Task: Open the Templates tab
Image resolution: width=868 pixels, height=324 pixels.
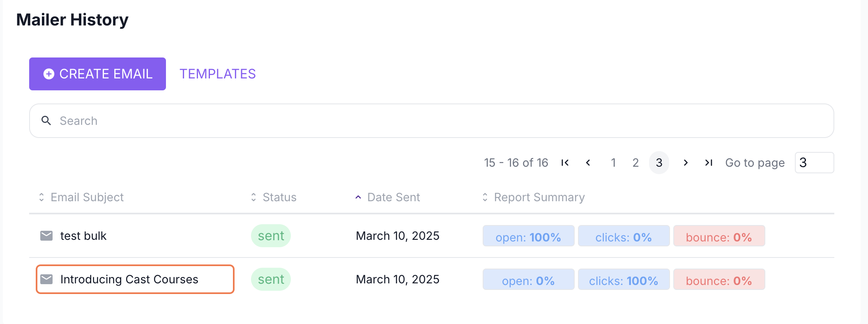Action: coord(218,74)
